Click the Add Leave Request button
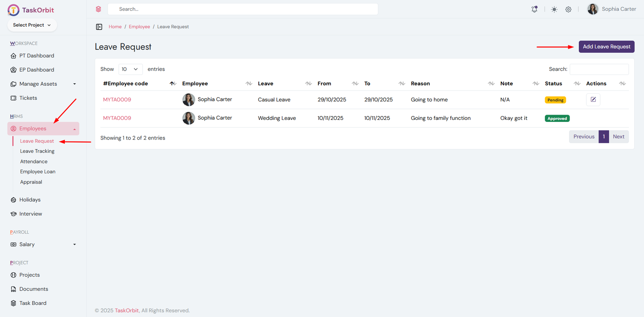The width and height of the screenshot is (644, 317). [x=607, y=47]
